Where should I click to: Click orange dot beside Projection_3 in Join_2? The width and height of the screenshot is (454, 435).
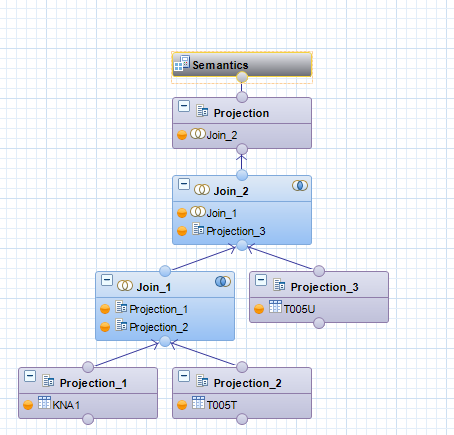click(182, 231)
